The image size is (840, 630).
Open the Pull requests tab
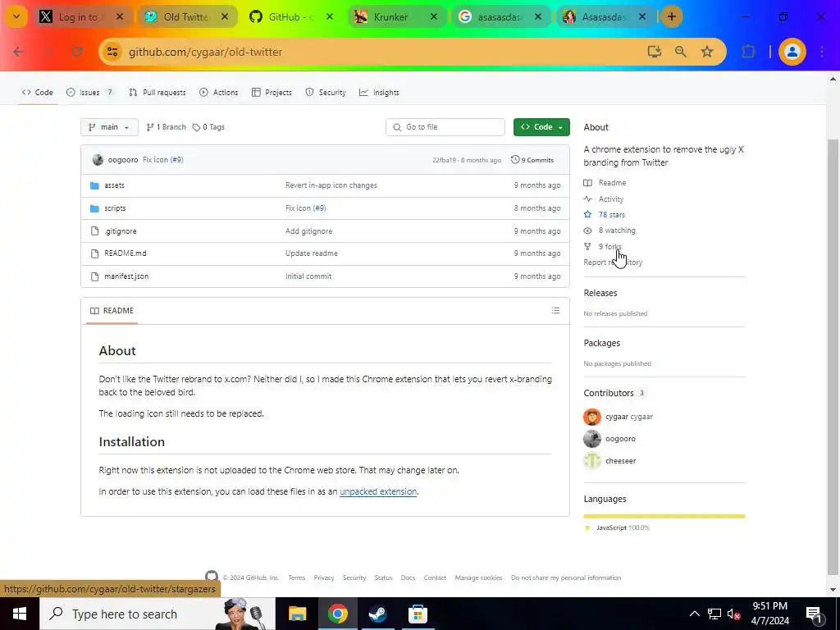coord(157,92)
